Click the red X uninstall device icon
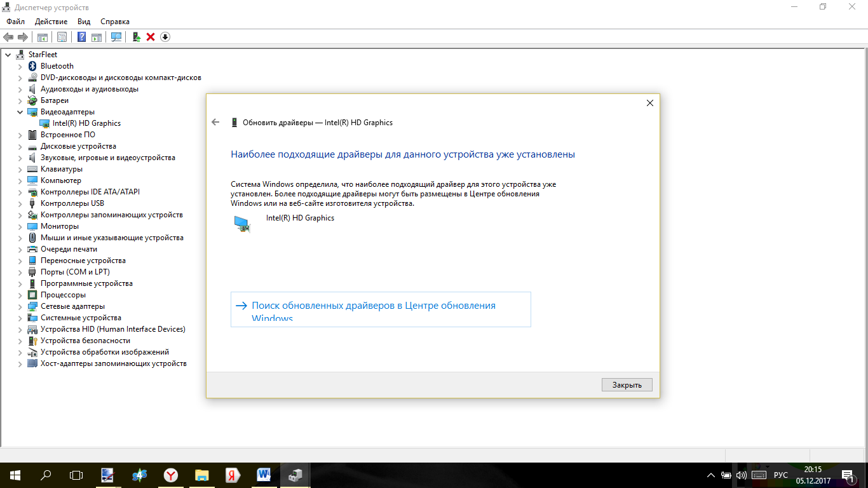 (151, 37)
